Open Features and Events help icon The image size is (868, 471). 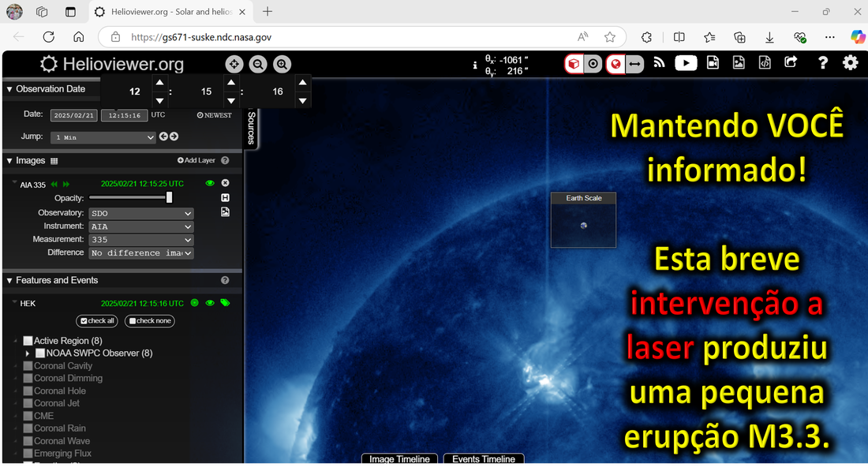(225, 280)
